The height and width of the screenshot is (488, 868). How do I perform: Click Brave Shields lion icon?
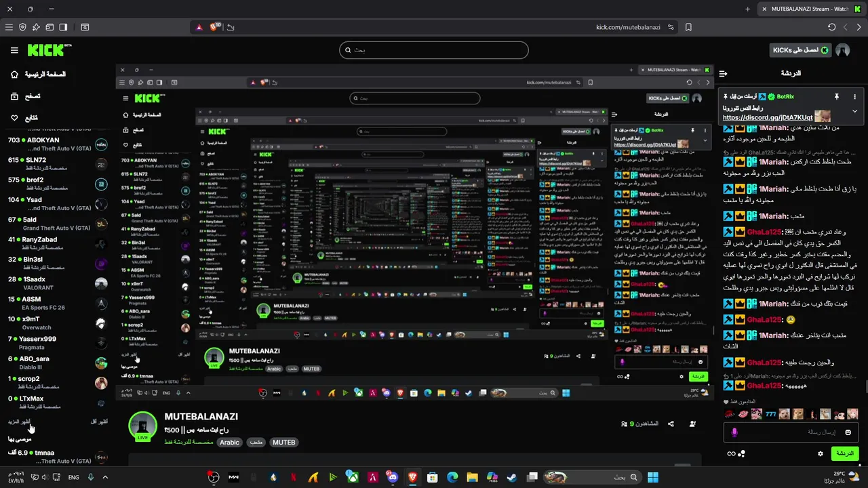point(214,27)
